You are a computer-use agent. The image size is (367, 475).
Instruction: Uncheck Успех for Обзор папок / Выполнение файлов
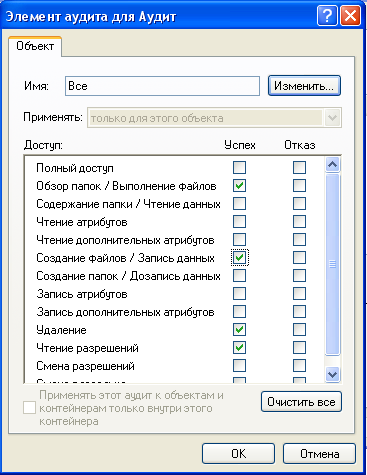(x=239, y=185)
